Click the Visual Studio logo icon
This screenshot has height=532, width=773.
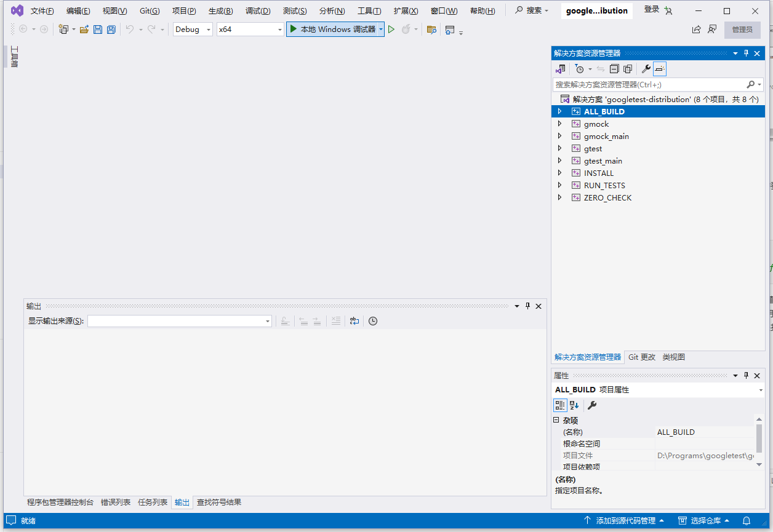17,10
